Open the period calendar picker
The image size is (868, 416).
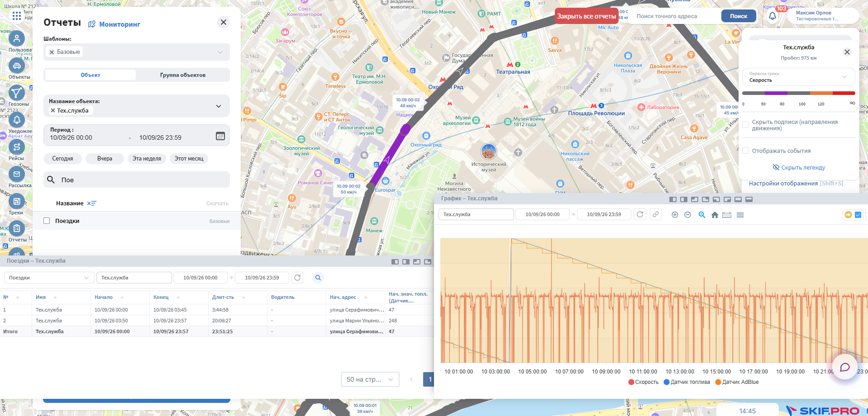coord(220,136)
